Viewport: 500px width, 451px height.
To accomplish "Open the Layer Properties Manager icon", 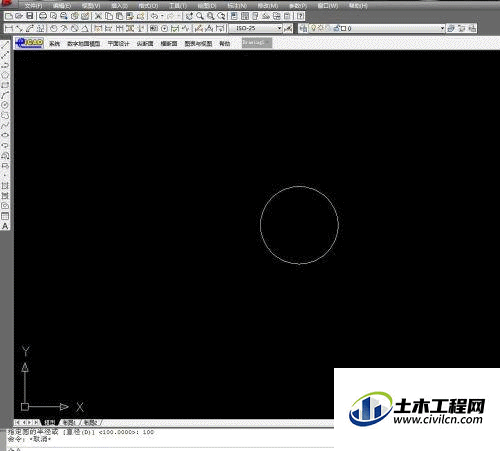I will click(304, 28).
